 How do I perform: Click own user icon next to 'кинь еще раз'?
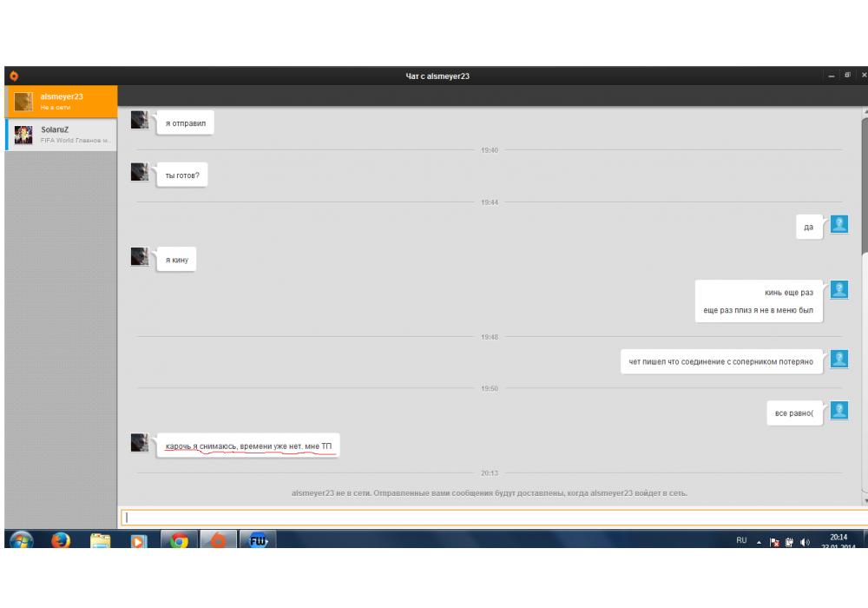click(839, 289)
